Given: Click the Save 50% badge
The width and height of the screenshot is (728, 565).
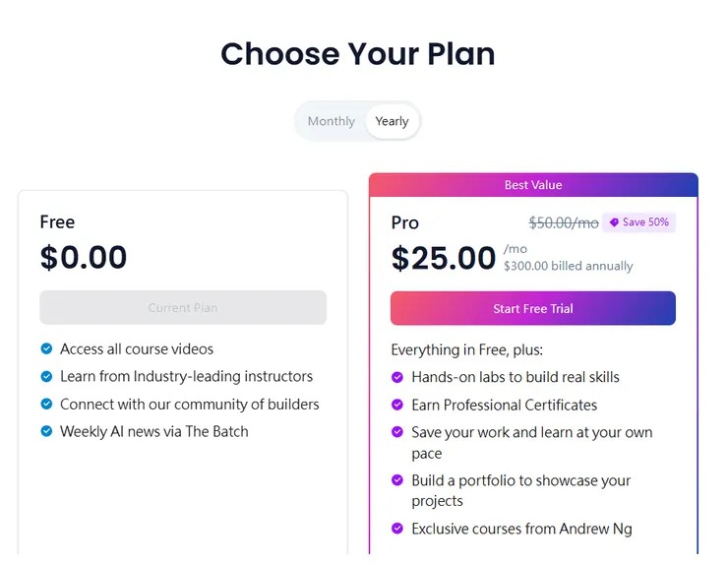Looking at the screenshot, I should [x=638, y=222].
